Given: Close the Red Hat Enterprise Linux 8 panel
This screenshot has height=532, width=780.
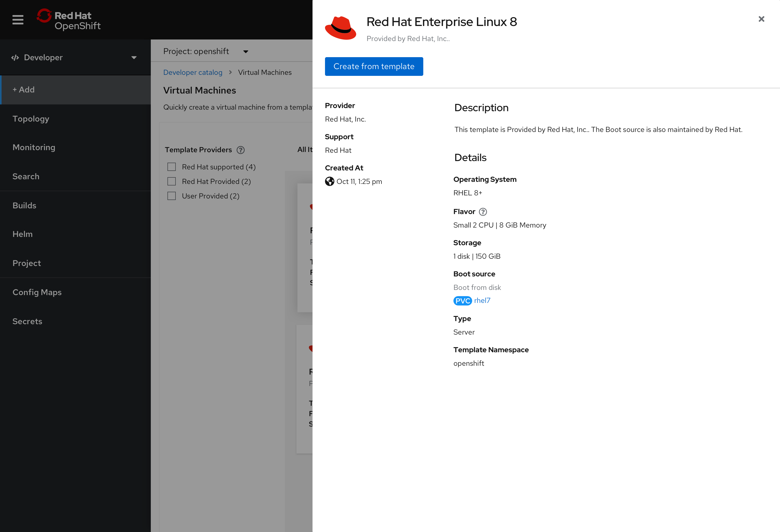Looking at the screenshot, I should coord(761,19).
